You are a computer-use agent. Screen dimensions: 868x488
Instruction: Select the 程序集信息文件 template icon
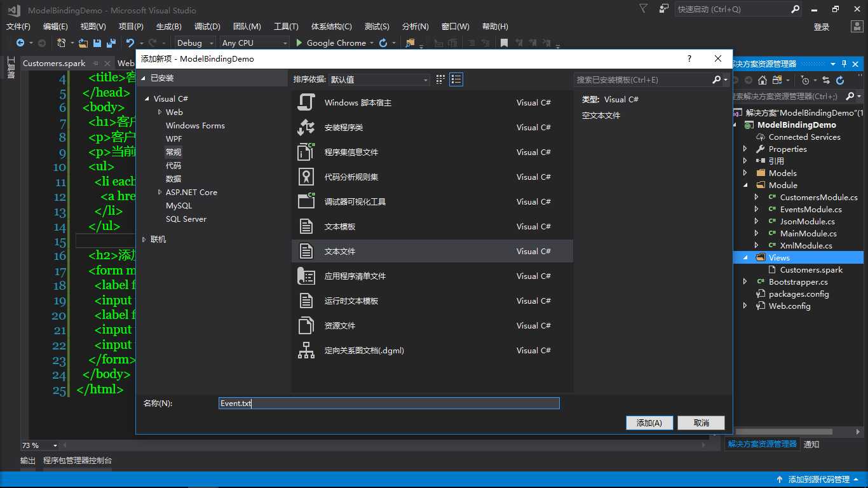point(306,152)
